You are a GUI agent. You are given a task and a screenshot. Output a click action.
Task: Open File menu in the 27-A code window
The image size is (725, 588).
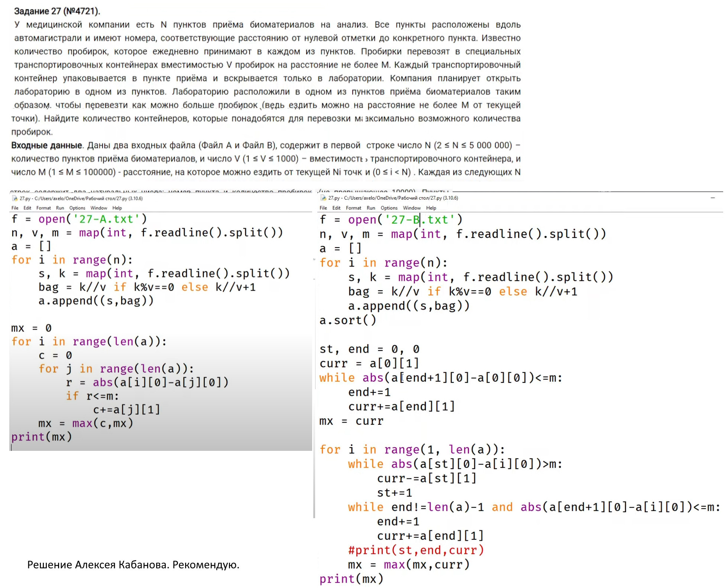pyautogui.click(x=15, y=208)
